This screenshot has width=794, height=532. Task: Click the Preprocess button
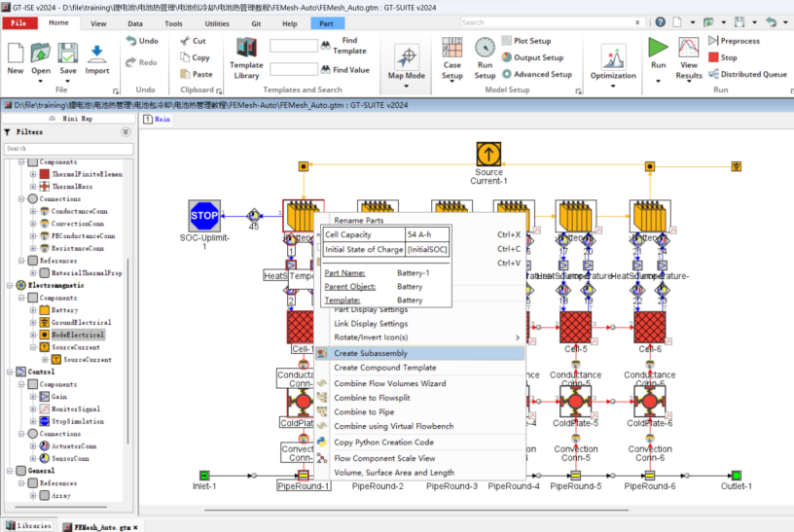click(734, 41)
